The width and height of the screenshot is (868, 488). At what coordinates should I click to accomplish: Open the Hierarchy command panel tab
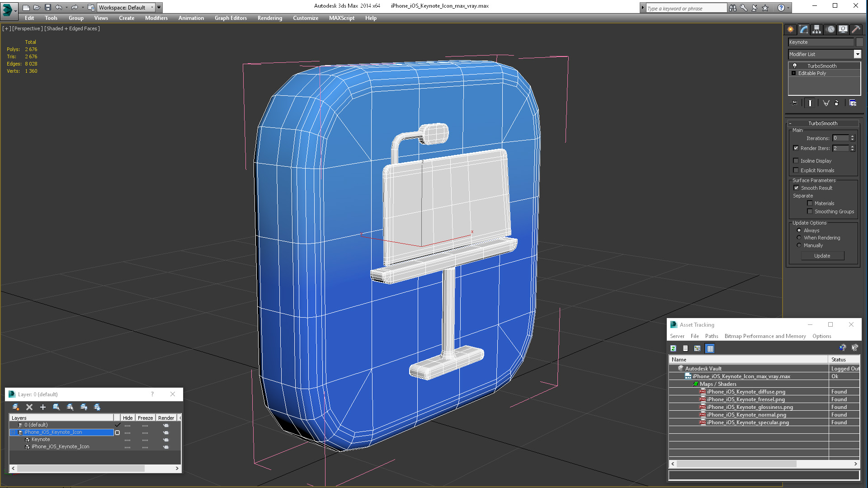click(816, 29)
